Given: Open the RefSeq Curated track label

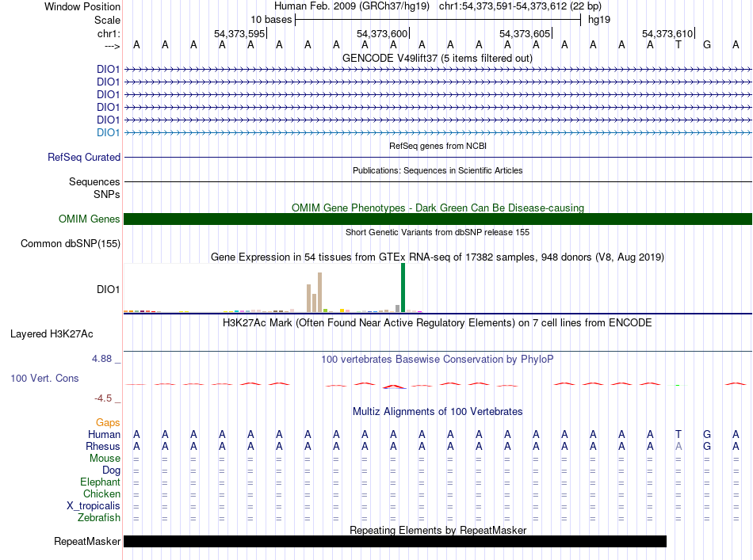Looking at the screenshot, I should pos(84,158).
